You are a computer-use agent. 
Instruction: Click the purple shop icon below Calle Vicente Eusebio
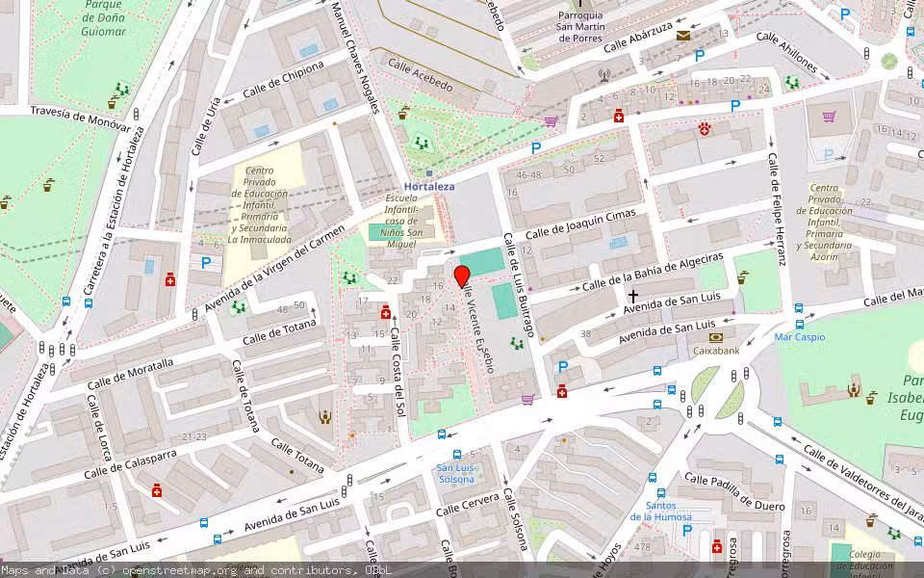point(526,399)
